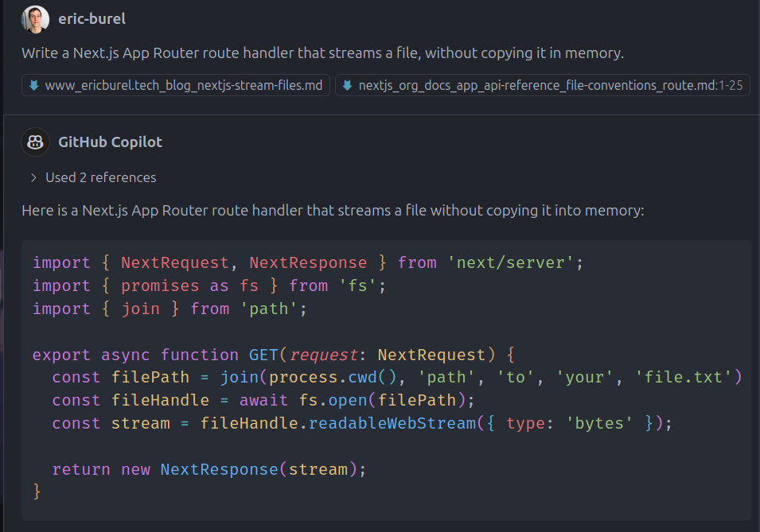Expand the 'Used 2 references' chevron
The height and width of the screenshot is (532, 760).
pos(33,178)
